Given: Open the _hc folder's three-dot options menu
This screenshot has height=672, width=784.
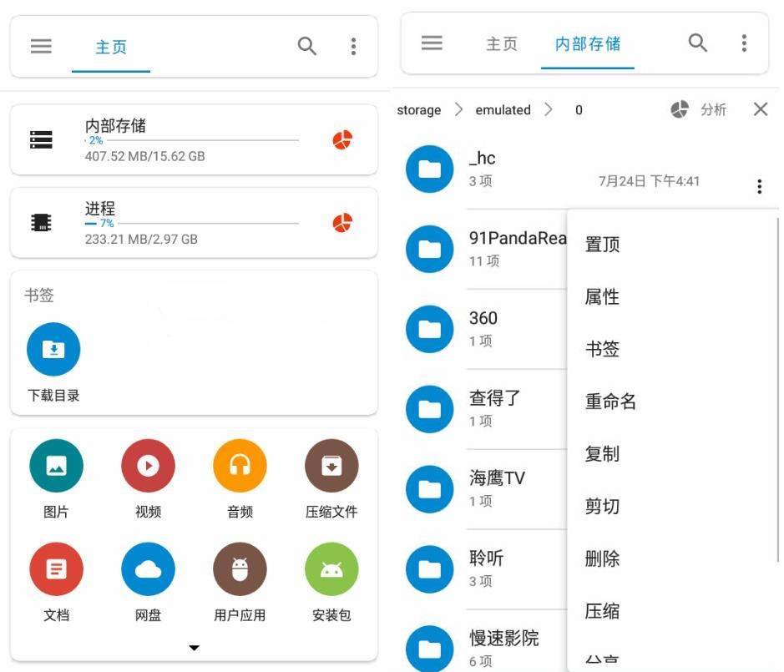Looking at the screenshot, I should [x=759, y=186].
